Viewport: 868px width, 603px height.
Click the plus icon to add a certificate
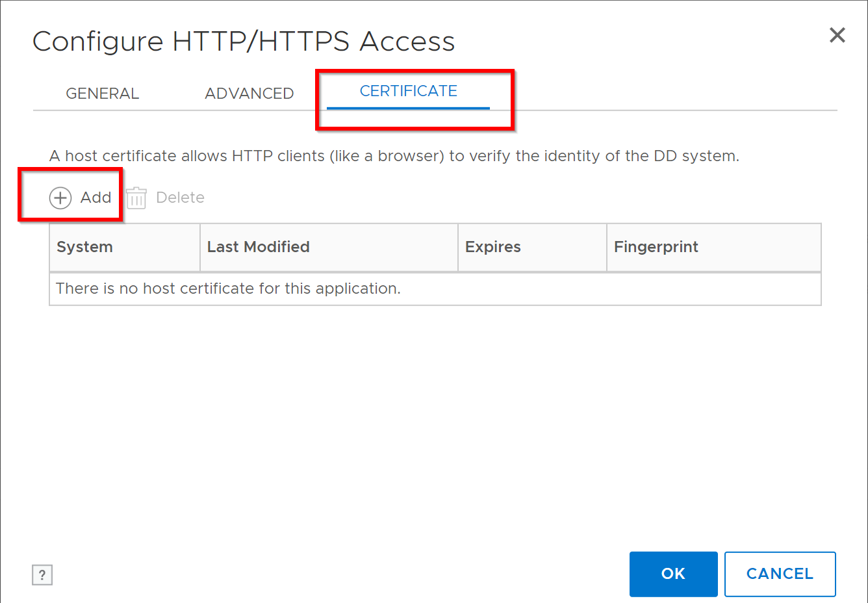[x=60, y=198]
